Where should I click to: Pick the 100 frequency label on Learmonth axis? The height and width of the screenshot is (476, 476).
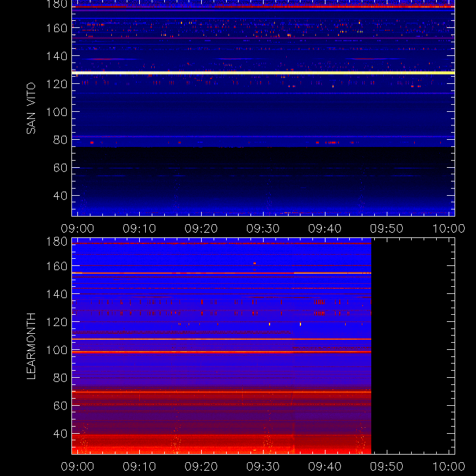(x=57, y=350)
